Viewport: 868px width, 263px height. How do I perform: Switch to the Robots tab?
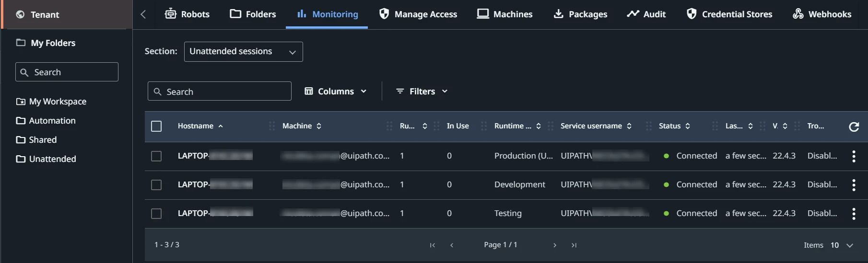[188, 14]
